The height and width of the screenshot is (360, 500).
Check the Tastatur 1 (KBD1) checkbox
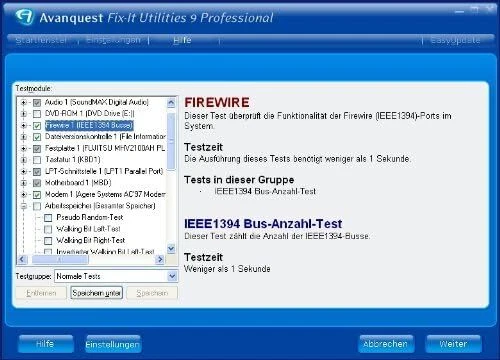pos(37,160)
